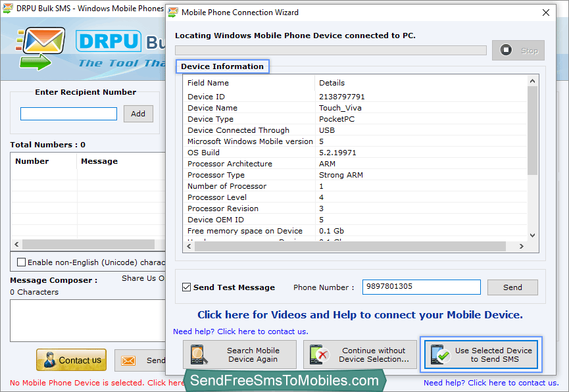569x392 pixels.
Task: Click the Stop button beside the progress bar
Action: coord(518,50)
